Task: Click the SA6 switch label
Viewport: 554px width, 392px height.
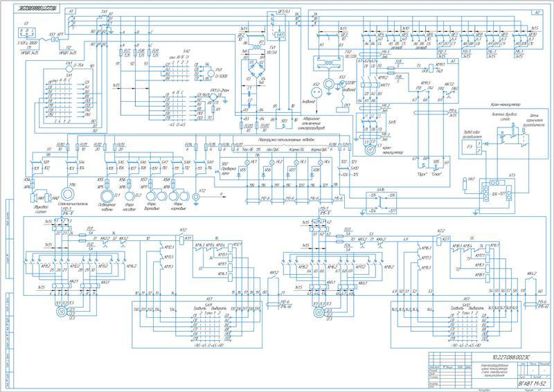Action: pyautogui.click(x=143, y=162)
